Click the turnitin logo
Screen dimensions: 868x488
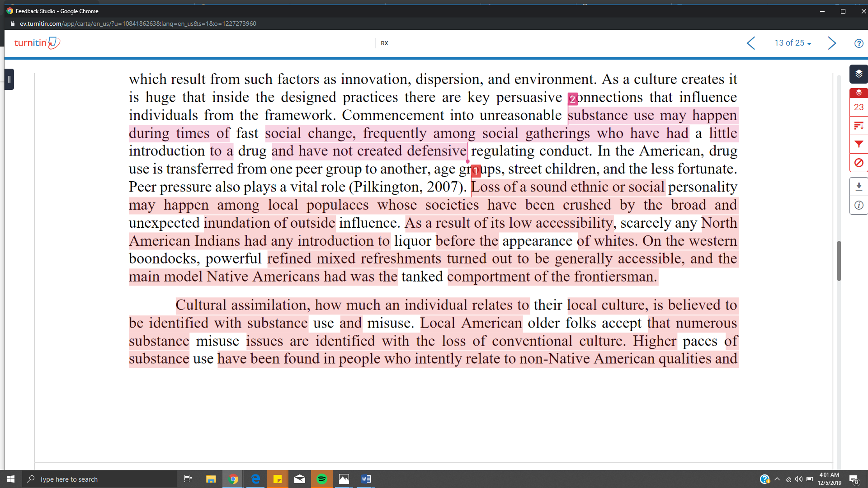(x=37, y=43)
